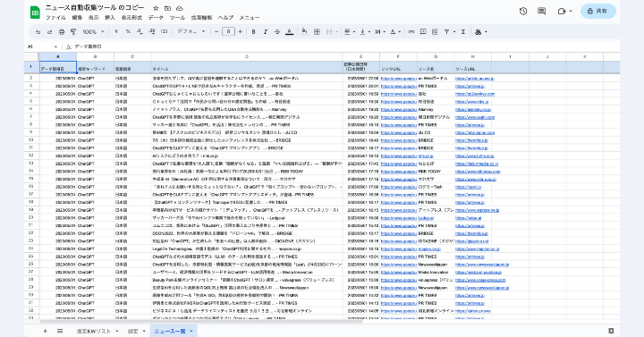
Task: Toggle bold formatting
Action: click(253, 31)
